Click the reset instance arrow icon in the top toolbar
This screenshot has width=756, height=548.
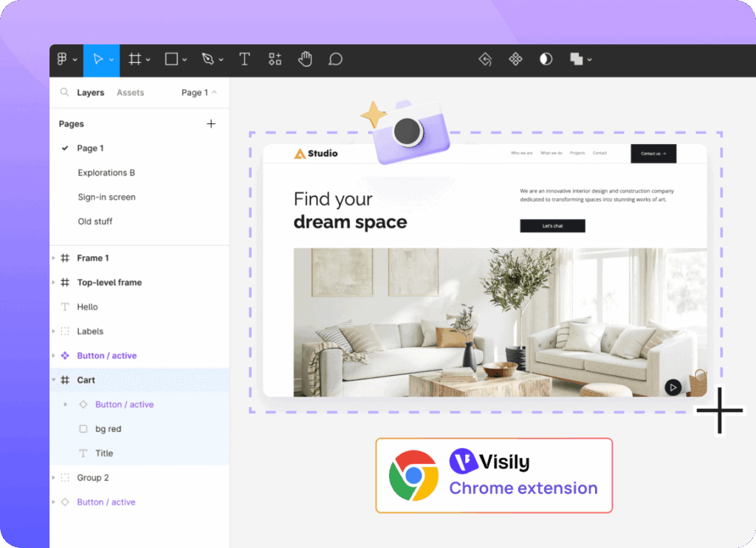click(x=485, y=59)
